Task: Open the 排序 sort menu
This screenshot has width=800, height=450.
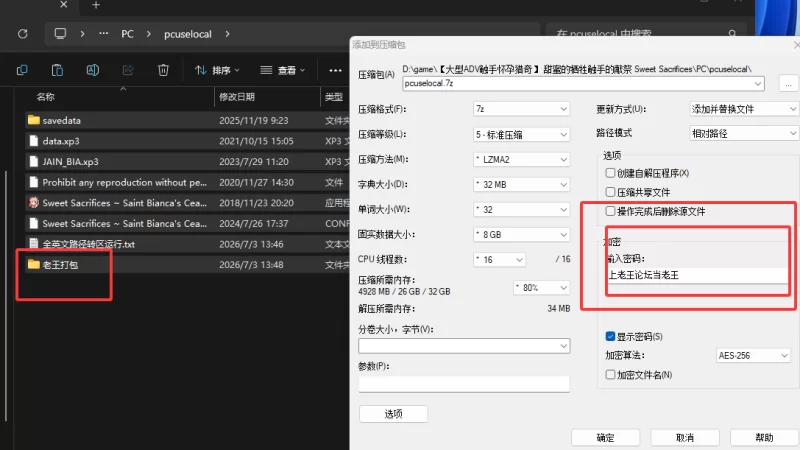Action: (217, 70)
